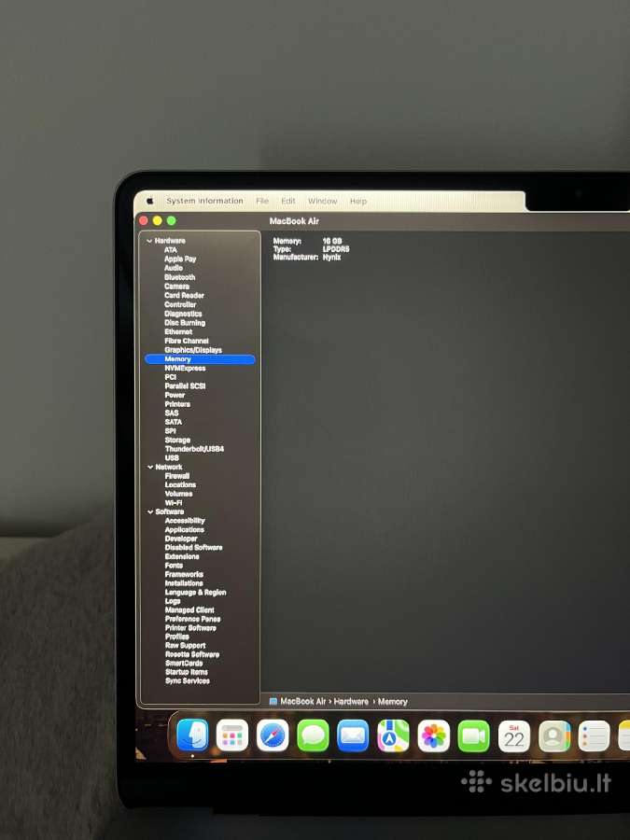Select Fibre Channel in the sidebar
This screenshot has height=840, width=630.
187,341
